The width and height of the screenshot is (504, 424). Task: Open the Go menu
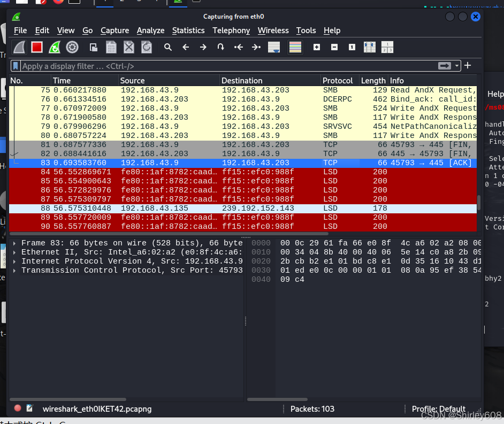[87, 30]
